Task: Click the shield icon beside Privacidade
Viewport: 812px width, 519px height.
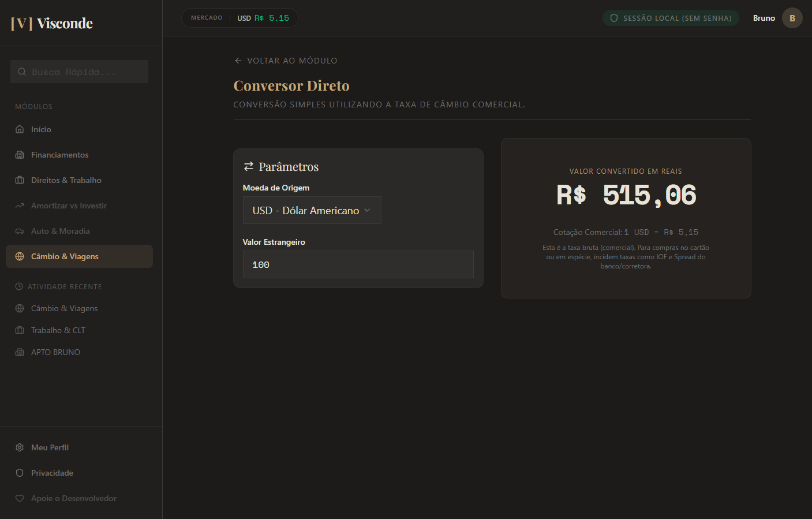Action: point(20,473)
